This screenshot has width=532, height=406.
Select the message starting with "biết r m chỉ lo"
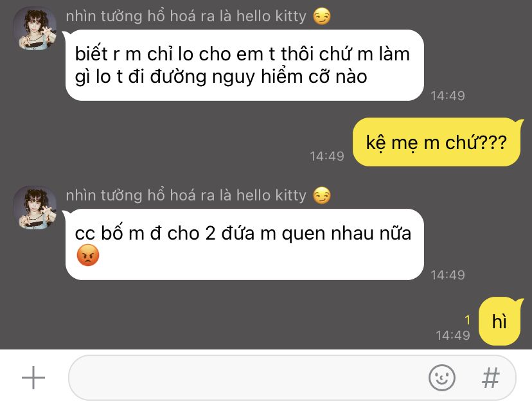(x=245, y=65)
